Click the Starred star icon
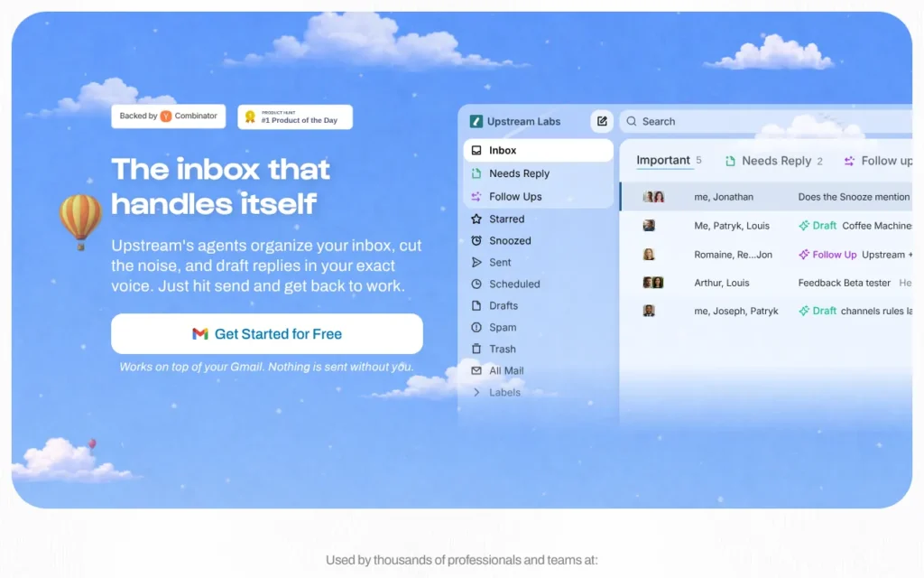Viewport: 924px width, 578px height. click(x=476, y=219)
